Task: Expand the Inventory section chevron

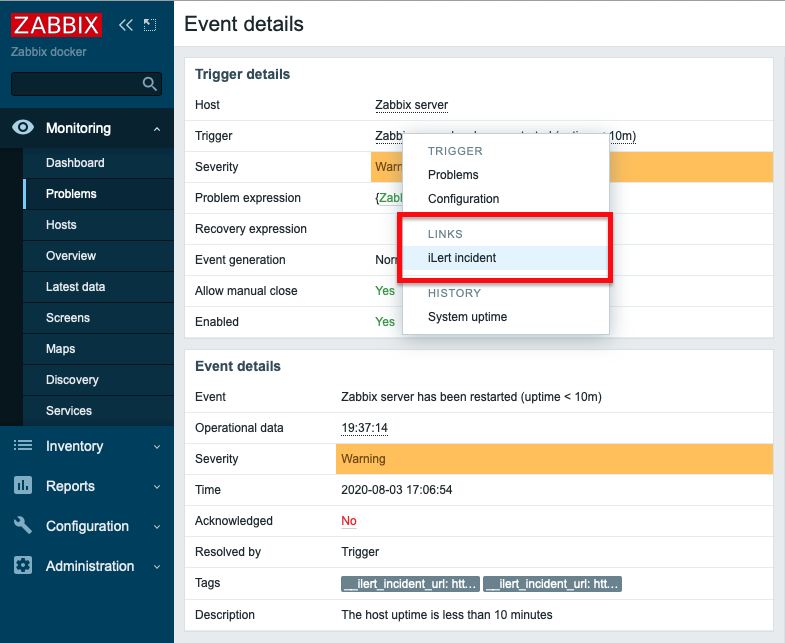Action: (x=157, y=446)
